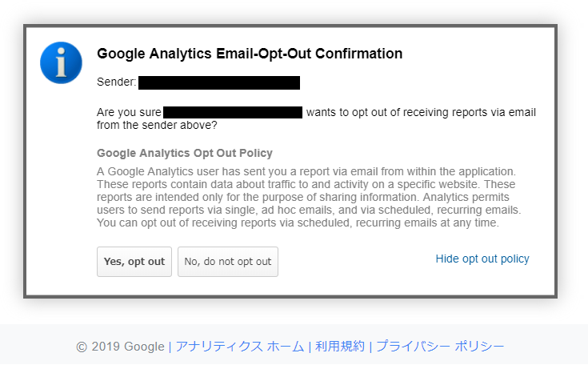
Task: Open the 利用規約 terms link
Action: (x=340, y=347)
